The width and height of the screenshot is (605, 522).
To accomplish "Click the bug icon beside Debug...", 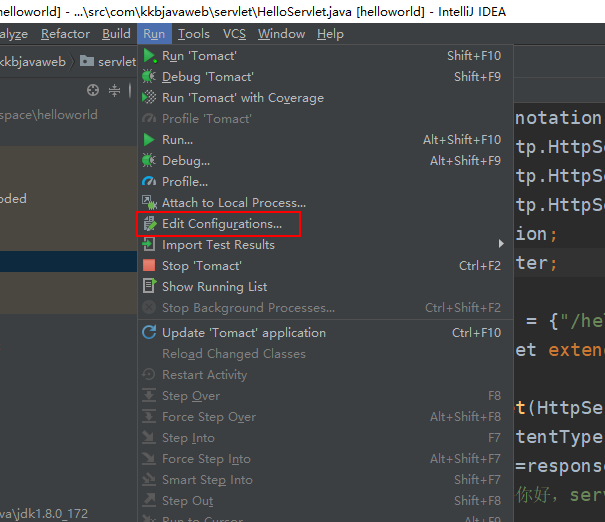I will pyautogui.click(x=149, y=160).
